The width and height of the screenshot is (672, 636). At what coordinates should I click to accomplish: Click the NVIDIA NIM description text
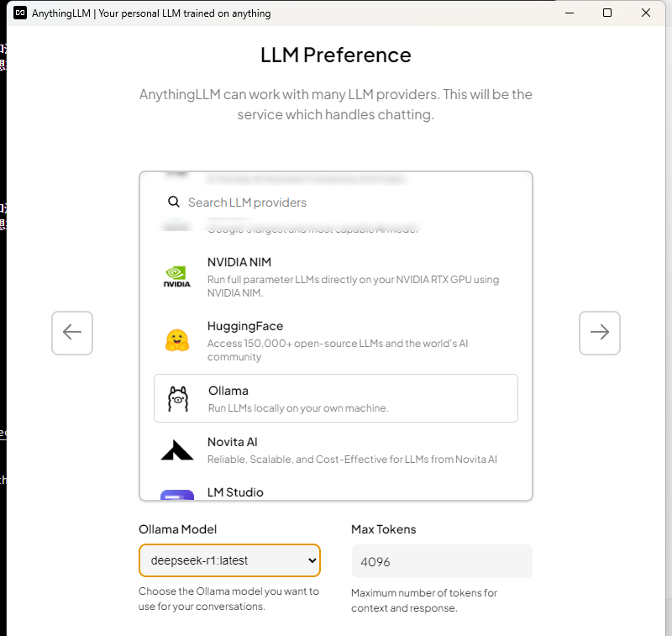click(x=353, y=286)
